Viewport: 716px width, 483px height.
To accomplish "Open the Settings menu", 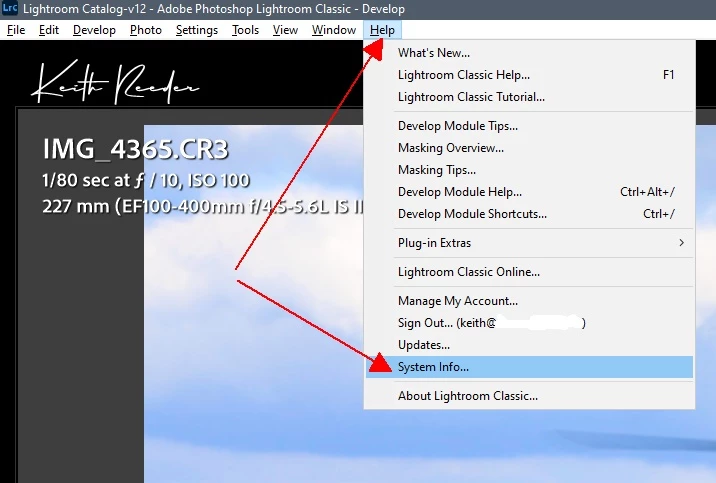I will [197, 30].
